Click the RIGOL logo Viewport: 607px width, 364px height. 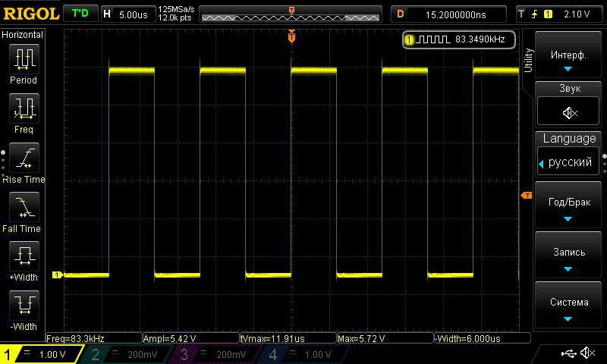click(x=31, y=14)
